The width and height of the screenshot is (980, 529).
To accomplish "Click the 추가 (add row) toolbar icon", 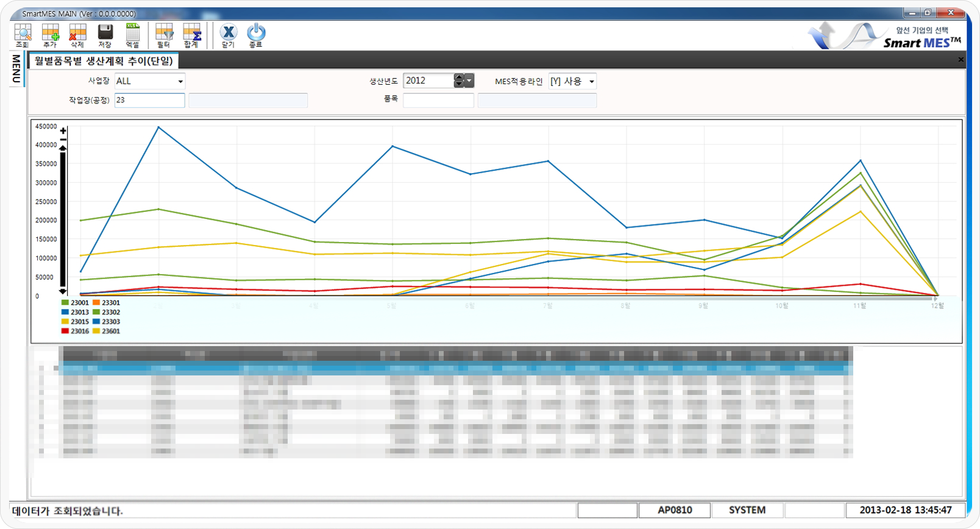I will 50,35.
